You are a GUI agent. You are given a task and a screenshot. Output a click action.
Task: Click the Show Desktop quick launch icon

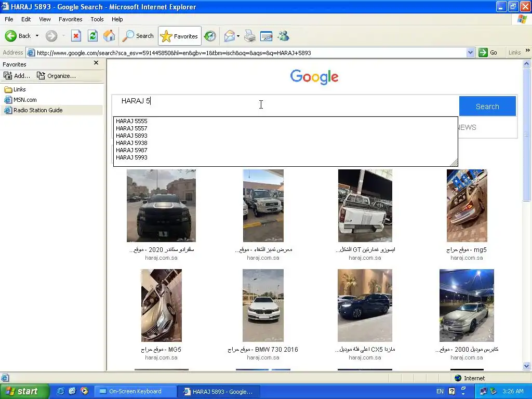pos(72,391)
